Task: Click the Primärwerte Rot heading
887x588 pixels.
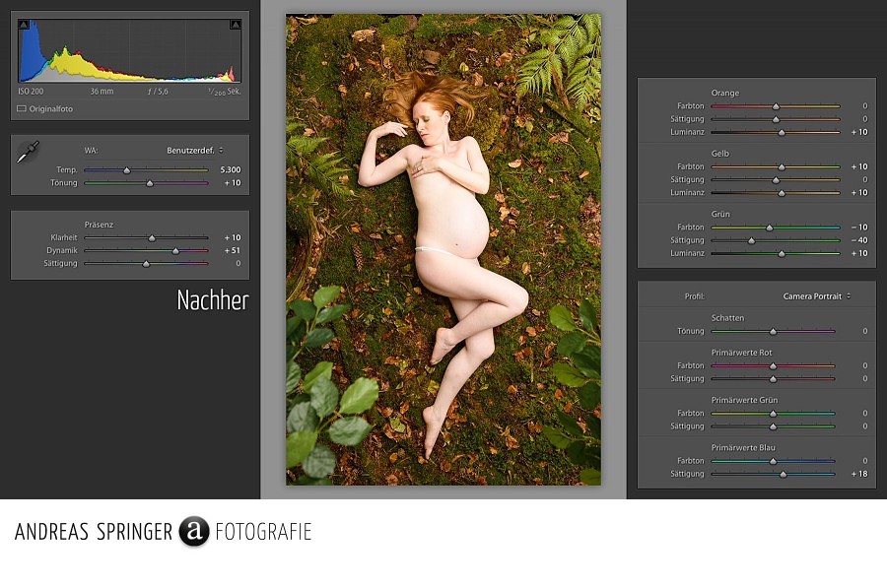Action: (x=741, y=353)
